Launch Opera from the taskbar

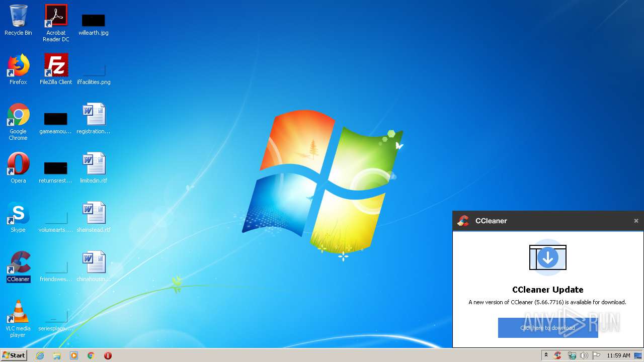click(x=108, y=355)
